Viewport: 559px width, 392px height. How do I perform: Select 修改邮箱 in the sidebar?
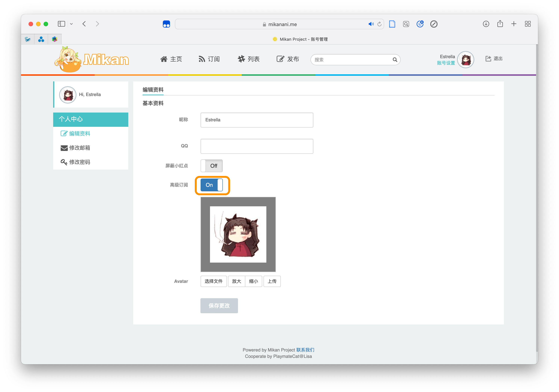click(79, 148)
